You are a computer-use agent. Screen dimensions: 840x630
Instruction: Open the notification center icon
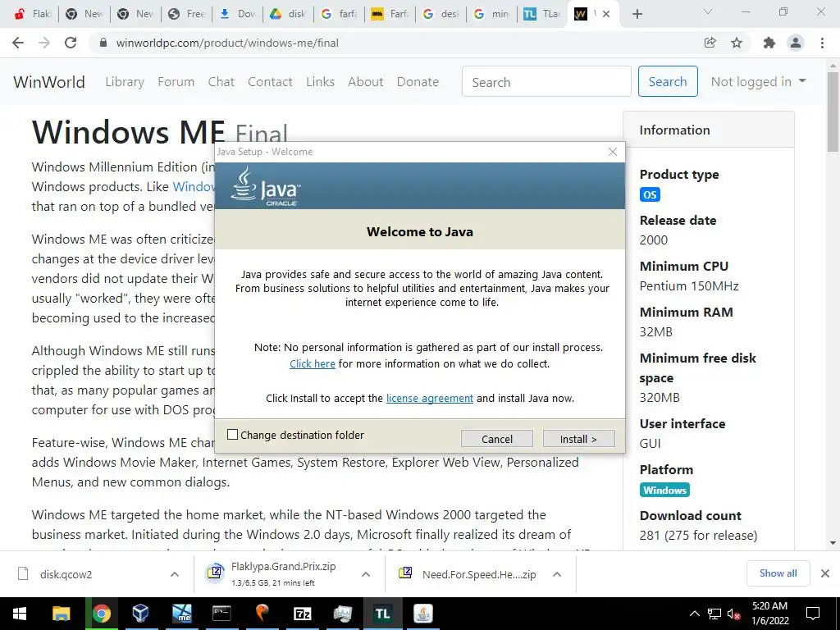coord(813,614)
